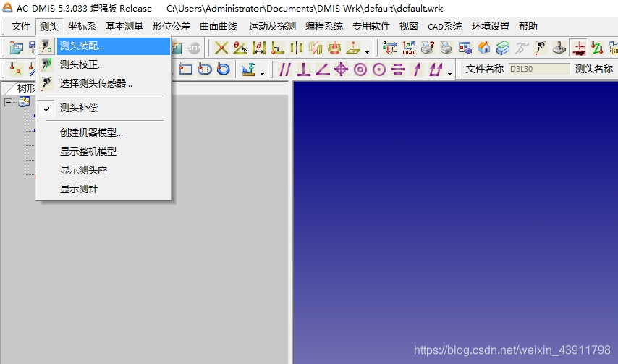618x364 pixels.
Task: Click the ruler and square construct icon
Action: pyautogui.click(x=248, y=69)
